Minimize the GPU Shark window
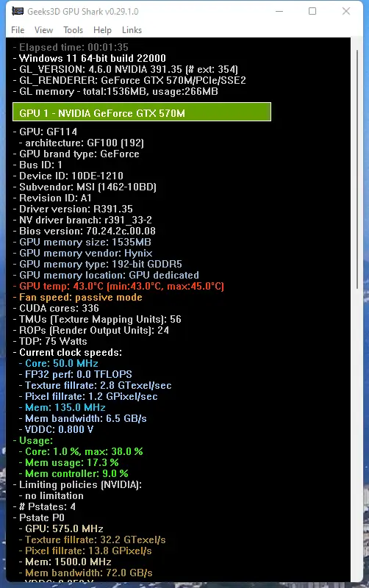Image resolution: width=369 pixels, height=588 pixels. [x=279, y=11]
